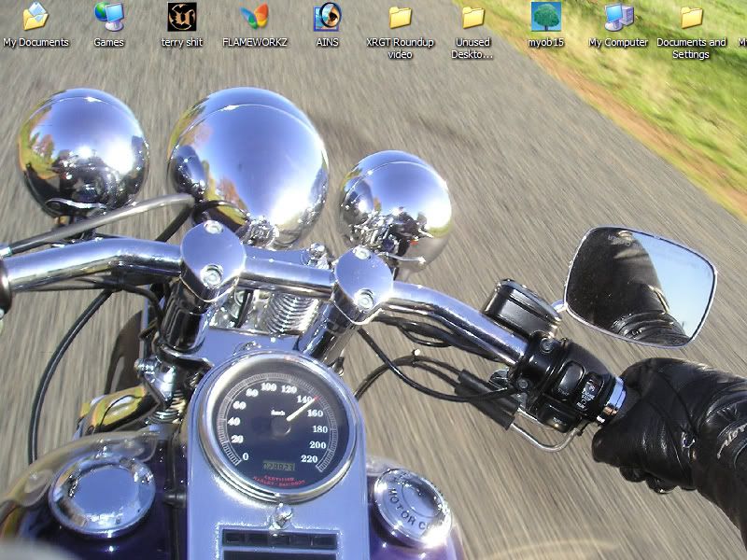Click the "AINS" label text
The image size is (747, 560).
(328, 42)
